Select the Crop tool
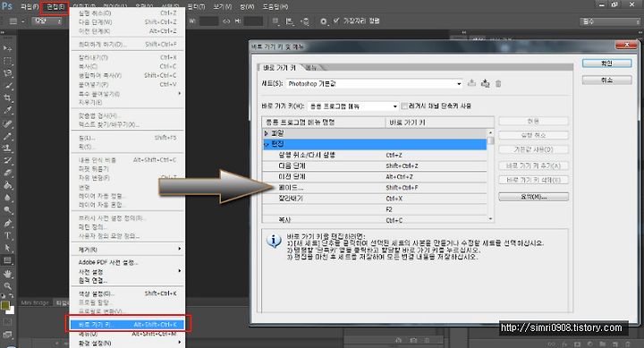 point(7,98)
